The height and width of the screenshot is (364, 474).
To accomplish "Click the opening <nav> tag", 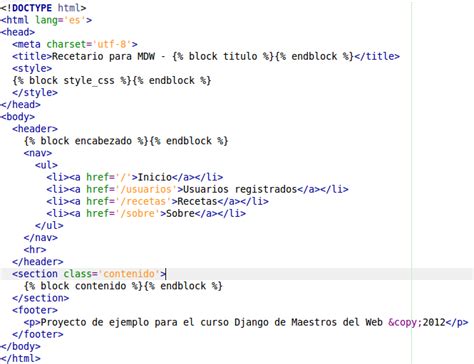I will point(38,153).
